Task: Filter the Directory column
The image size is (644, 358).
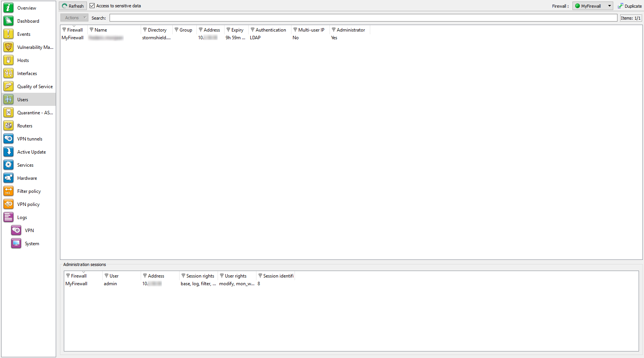Action: (145, 30)
